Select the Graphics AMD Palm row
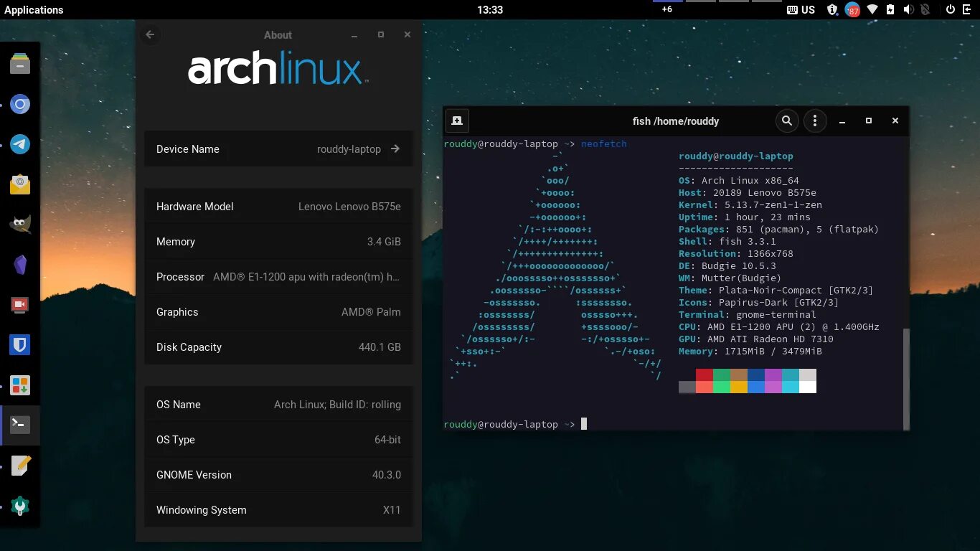 coord(278,311)
